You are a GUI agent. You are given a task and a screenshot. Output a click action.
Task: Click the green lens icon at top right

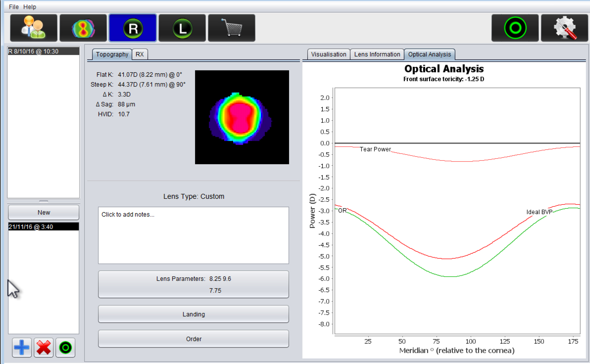(515, 28)
